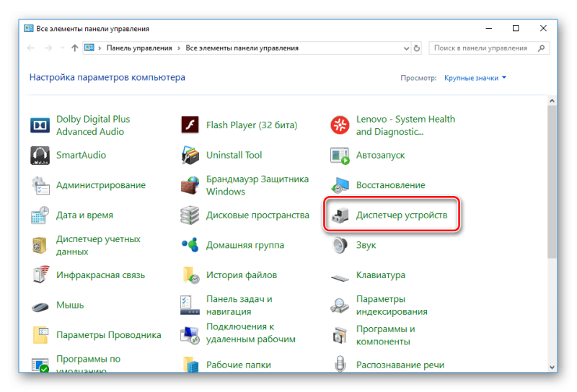Screen dimensions: 577x392
Task: Click the Back navigation arrow
Action: 31,48
